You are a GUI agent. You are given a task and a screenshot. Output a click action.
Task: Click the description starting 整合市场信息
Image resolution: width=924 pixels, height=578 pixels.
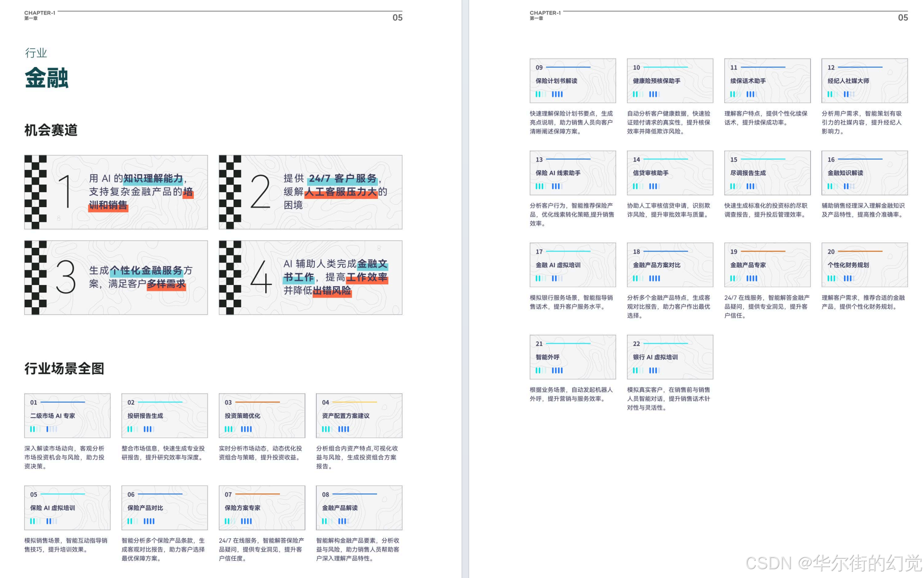[x=164, y=453]
